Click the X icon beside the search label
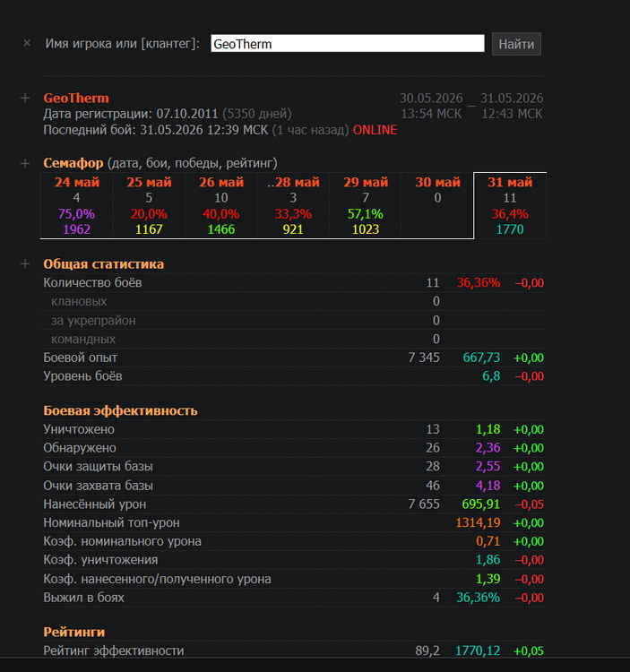The width and height of the screenshot is (630, 672). [x=27, y=43]
